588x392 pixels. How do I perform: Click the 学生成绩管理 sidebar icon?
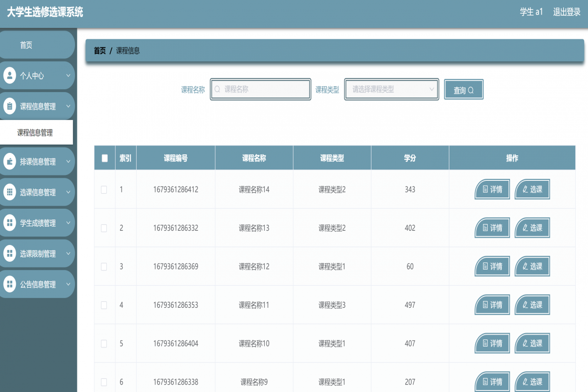(x=9, y=223)
